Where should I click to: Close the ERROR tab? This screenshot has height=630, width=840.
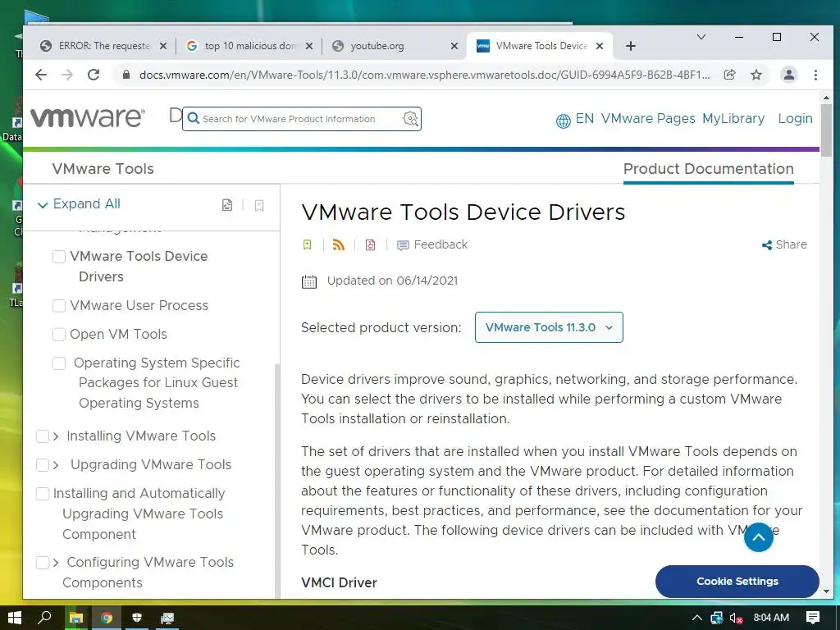[x=163, y=46]
